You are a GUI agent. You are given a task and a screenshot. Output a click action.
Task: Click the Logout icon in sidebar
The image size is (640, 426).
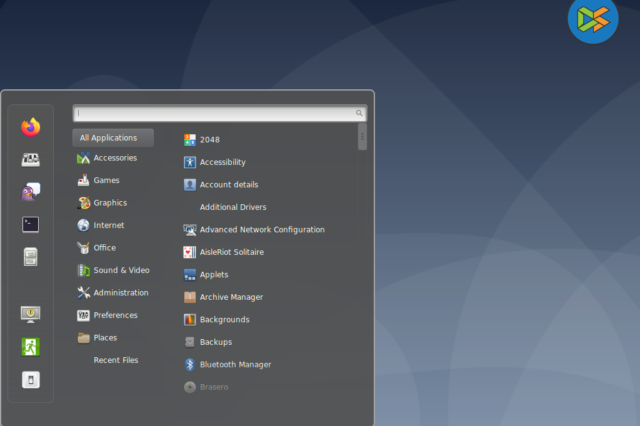click(30, 346)
